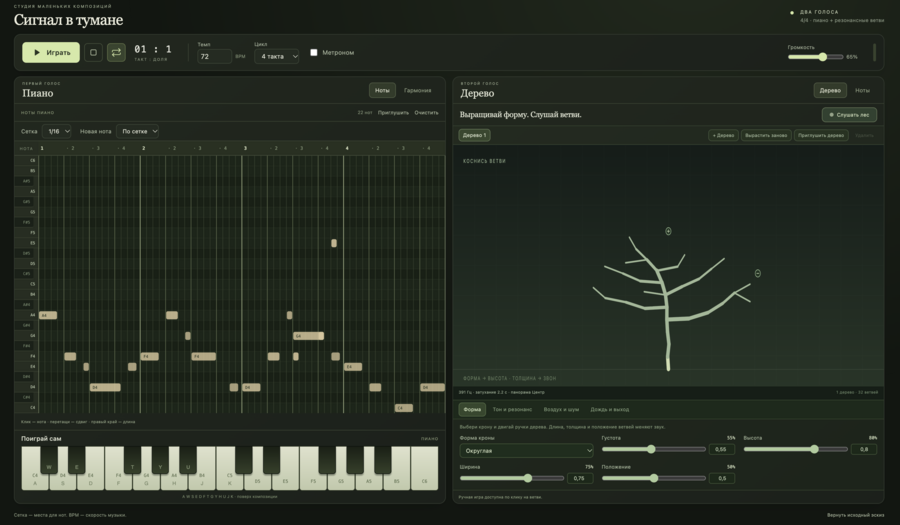Click the tempo field showing 72
Screen dimensions: 900x525
[x=214, y=56]
